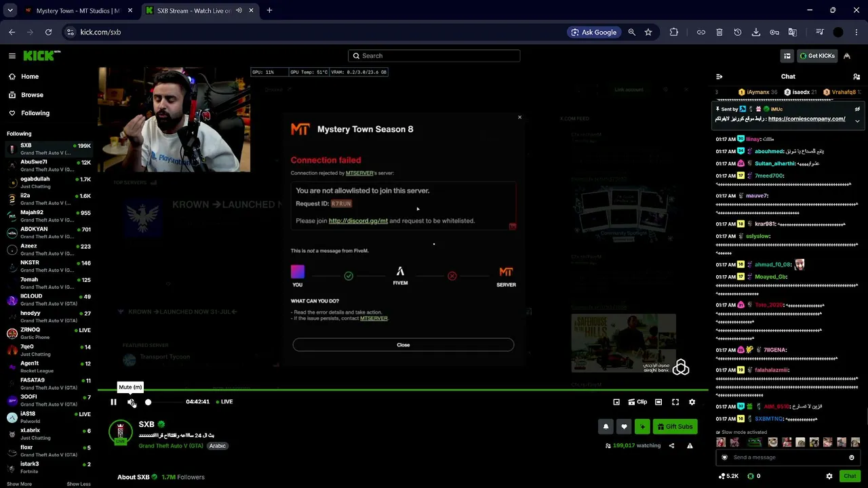Enter fullscreen in the video player
Viewport: 868px width, 488px height.
(675, 402)
